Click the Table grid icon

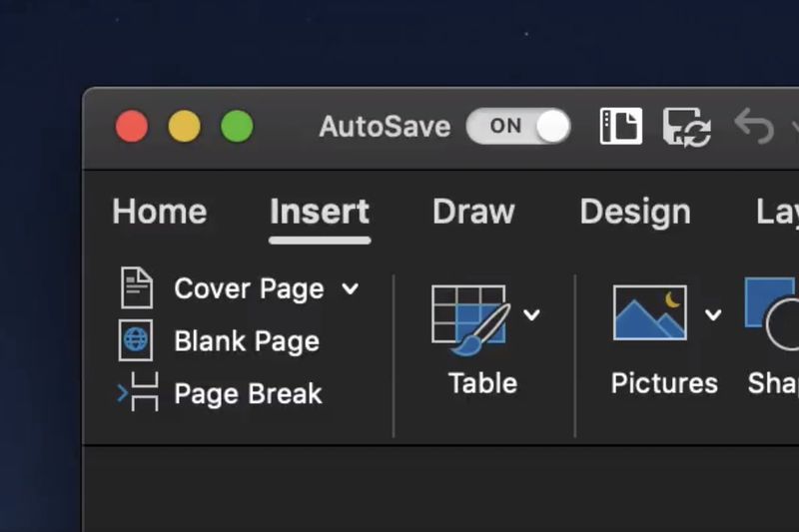468,316
